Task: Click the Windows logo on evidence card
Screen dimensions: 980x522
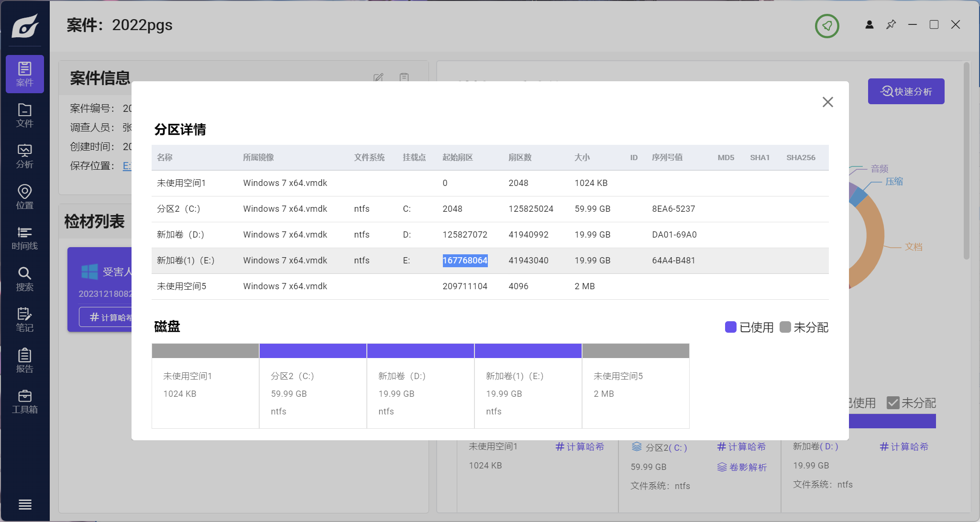Action: tap(89, 272)
